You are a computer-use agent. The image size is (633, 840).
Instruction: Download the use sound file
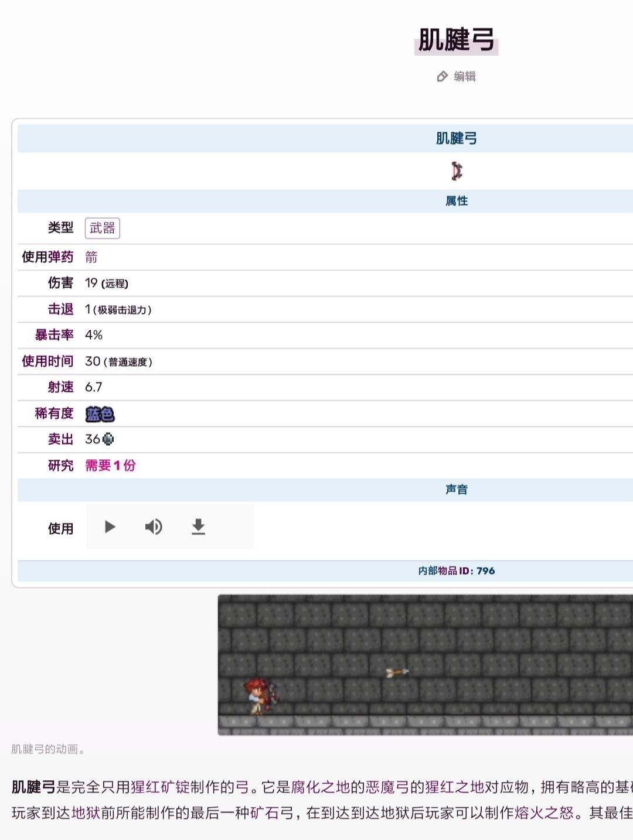pos(199,527)
